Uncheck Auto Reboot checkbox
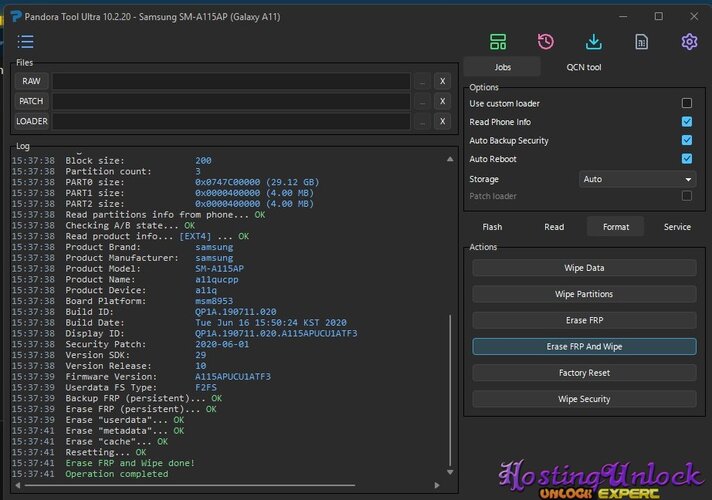This screenshot has height=500, width=712. 687,159
